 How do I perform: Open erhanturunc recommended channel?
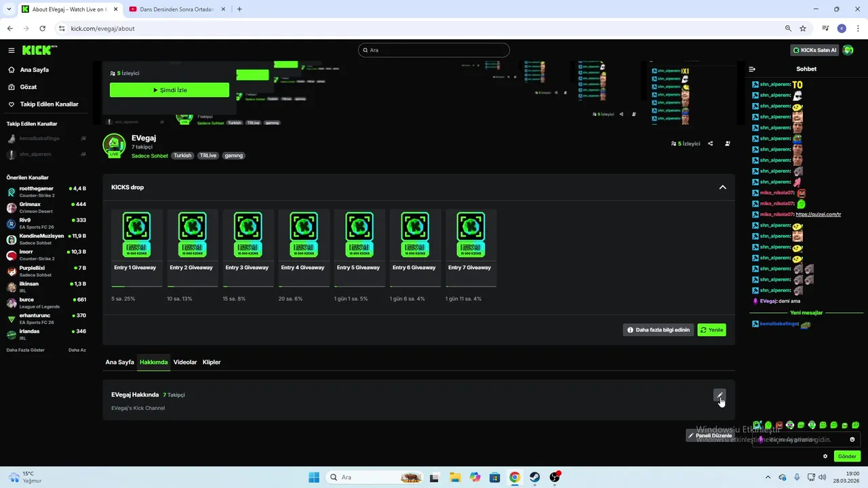[46, 319]
